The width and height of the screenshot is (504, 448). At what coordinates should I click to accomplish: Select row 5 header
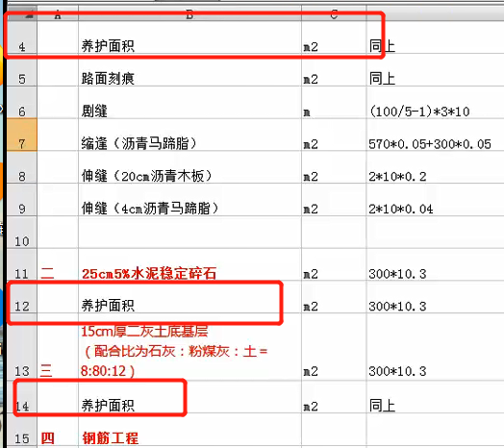pyautogui.click(x=21, y=70)
